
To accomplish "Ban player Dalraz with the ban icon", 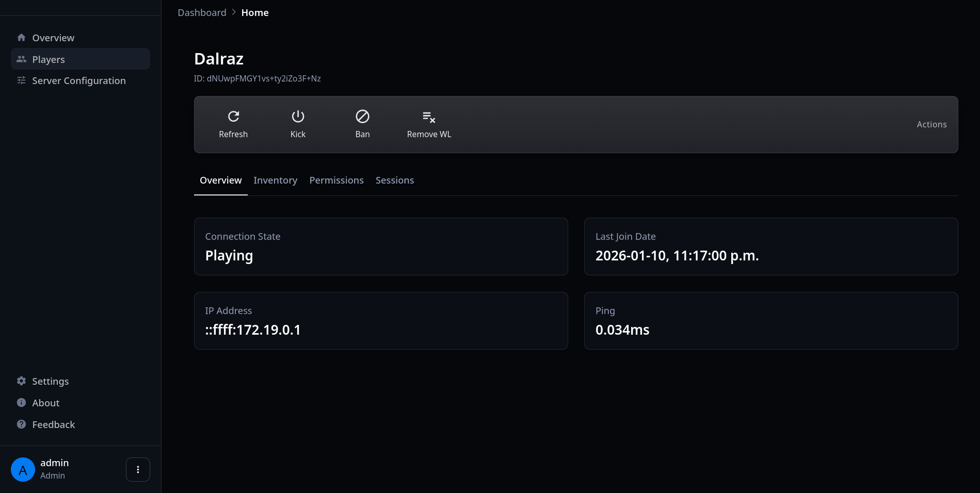I will [362, 117].
